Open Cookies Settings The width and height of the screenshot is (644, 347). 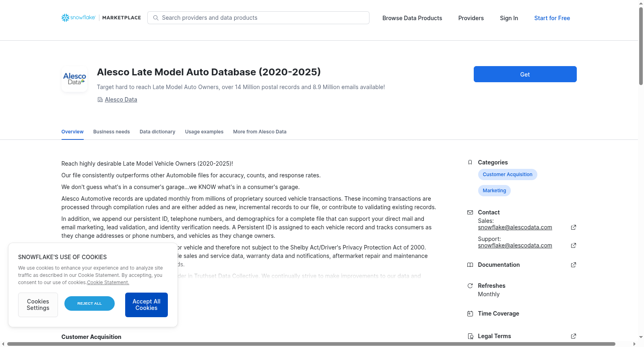[38, 305]
